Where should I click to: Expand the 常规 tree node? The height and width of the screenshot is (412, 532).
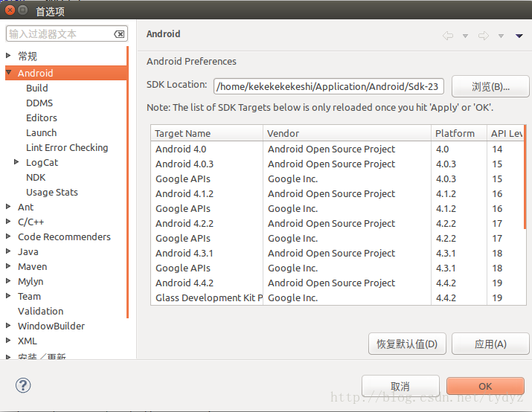click(x=8, y=56)
